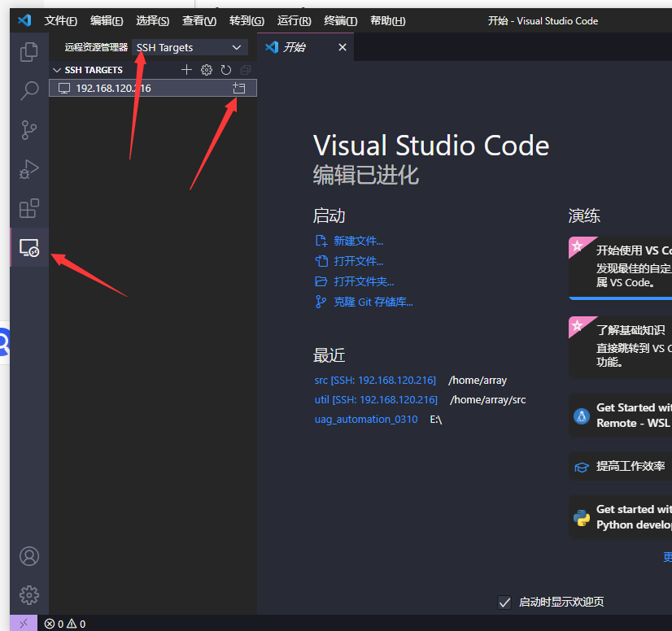Click the 克隆 Git 存储库... link
The image size is (672, 631).
pos(373,302)
